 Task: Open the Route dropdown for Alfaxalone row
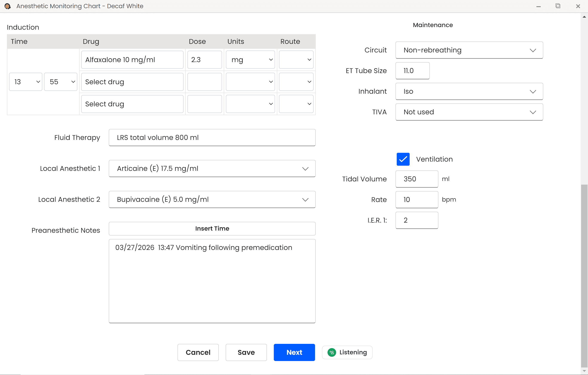pos(296,60)
